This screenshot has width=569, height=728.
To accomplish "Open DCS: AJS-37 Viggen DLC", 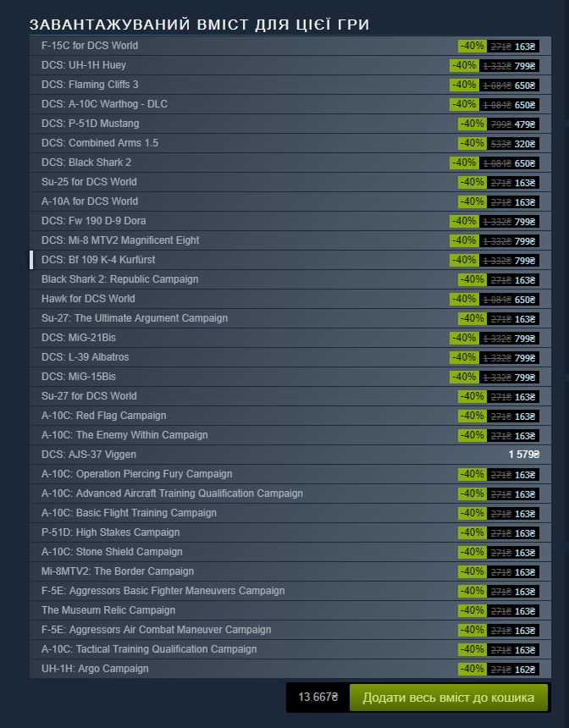I will click(x=290, y=455).
